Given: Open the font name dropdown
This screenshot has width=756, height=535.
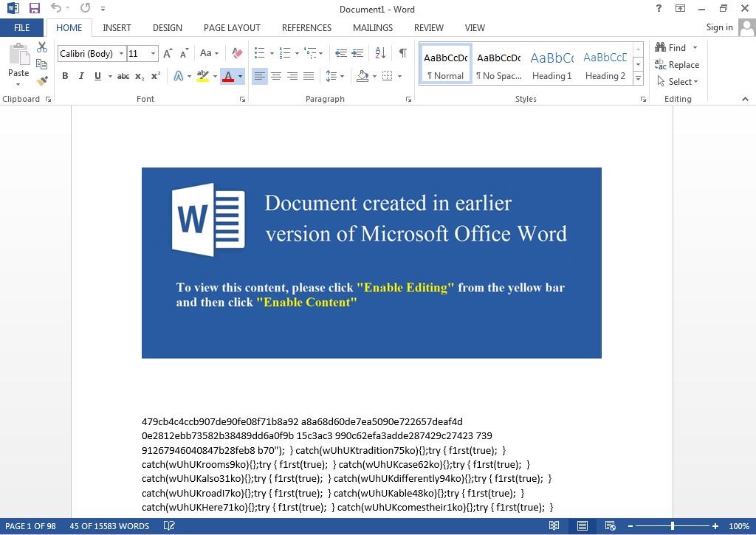Looking at the screenshot, I should 121,54.
